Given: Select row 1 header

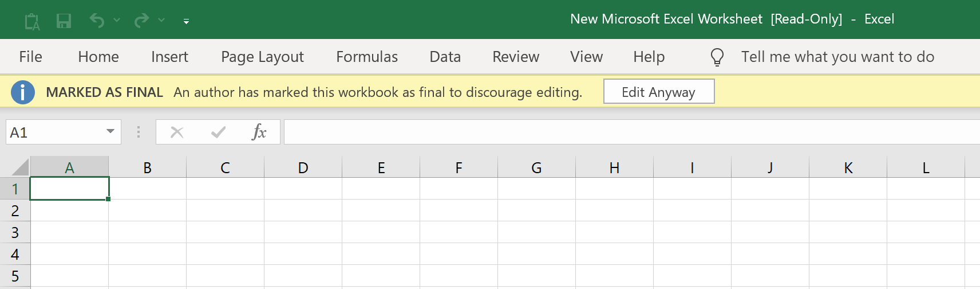Looking at the screenshot, I should (x=15, y=189).
